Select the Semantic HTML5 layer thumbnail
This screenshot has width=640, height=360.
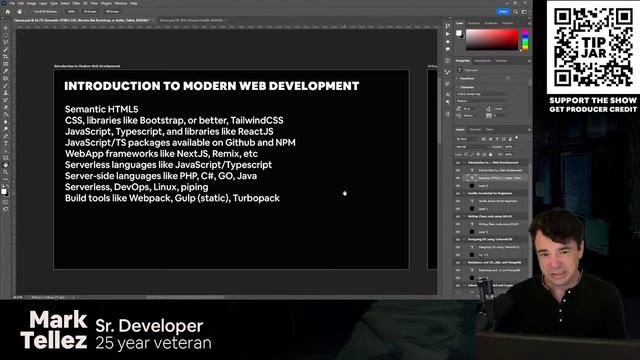[x=472, y=178]
